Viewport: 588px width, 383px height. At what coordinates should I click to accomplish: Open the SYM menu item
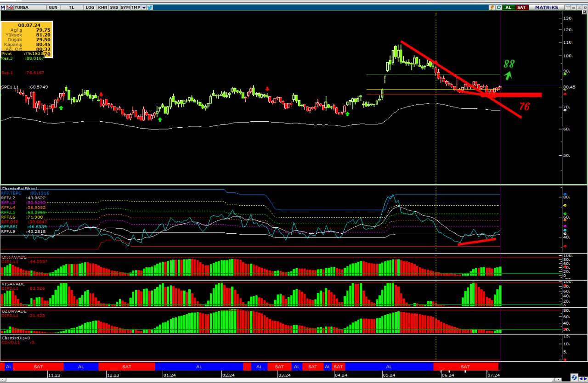click(x=125, y=7)
